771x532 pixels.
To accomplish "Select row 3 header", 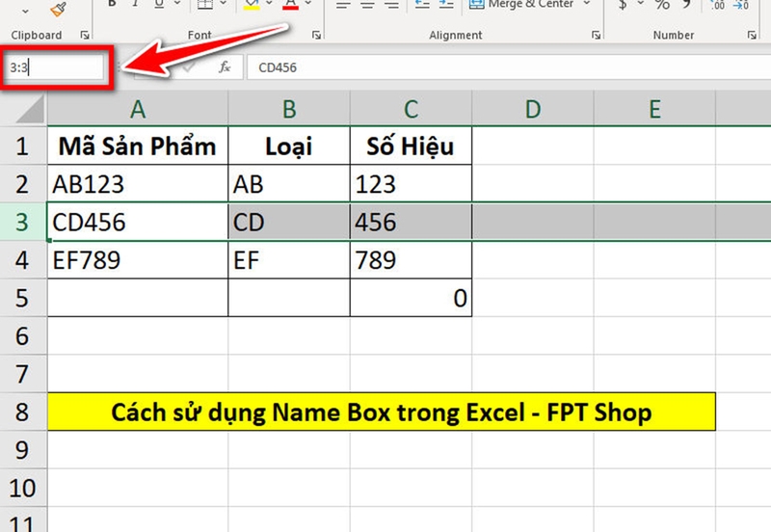I will pos(22,222).
